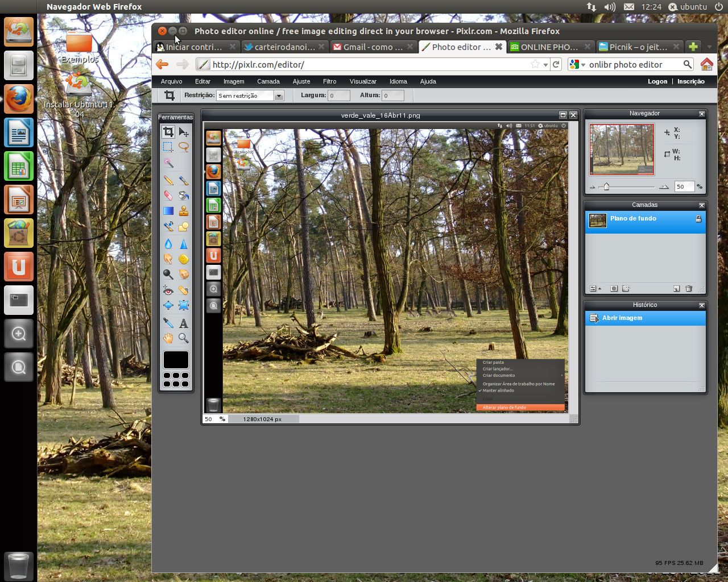Toggle lock on Plano de fundo layer
The image size is (728, 582).
tap(698, 219)
